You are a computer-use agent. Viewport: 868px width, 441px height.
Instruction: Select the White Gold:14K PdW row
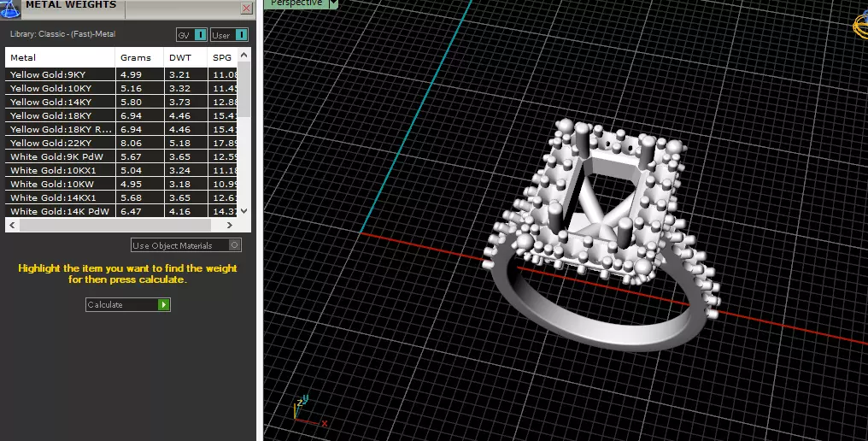pyautogui.click(x=121, y=211)
